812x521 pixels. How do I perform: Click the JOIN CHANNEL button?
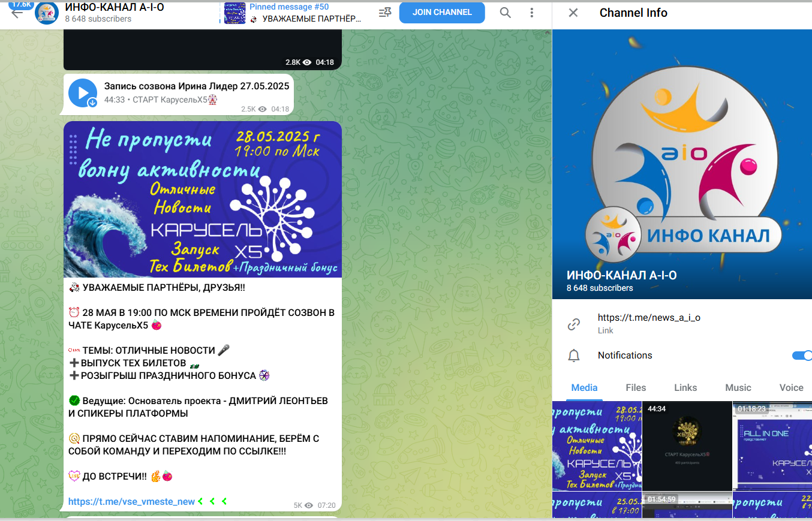point(442,12)
